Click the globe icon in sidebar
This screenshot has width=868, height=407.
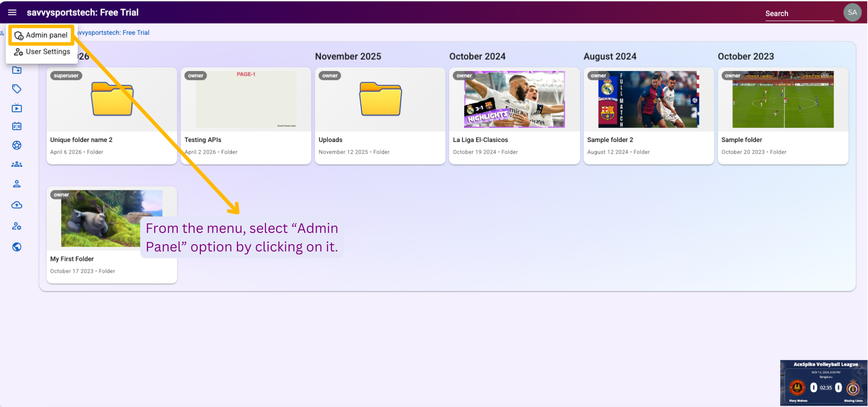point(17,247)
